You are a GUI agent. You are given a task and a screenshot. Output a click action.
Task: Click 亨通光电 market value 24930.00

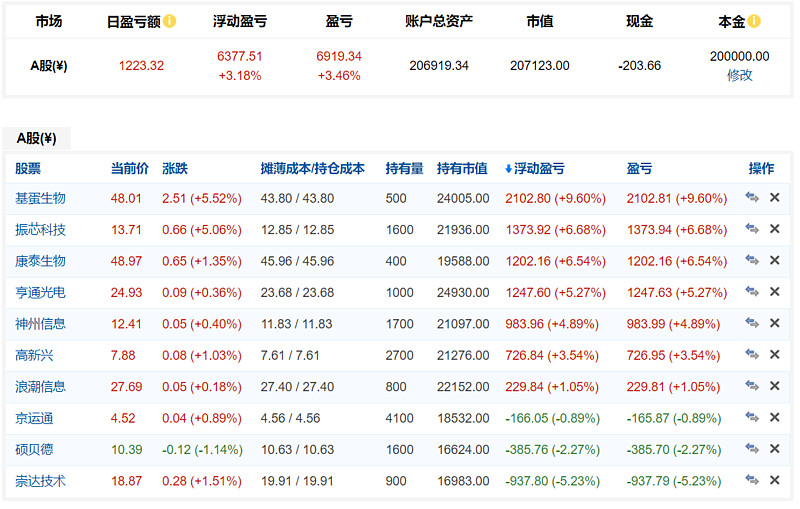(x=463, y=292)
